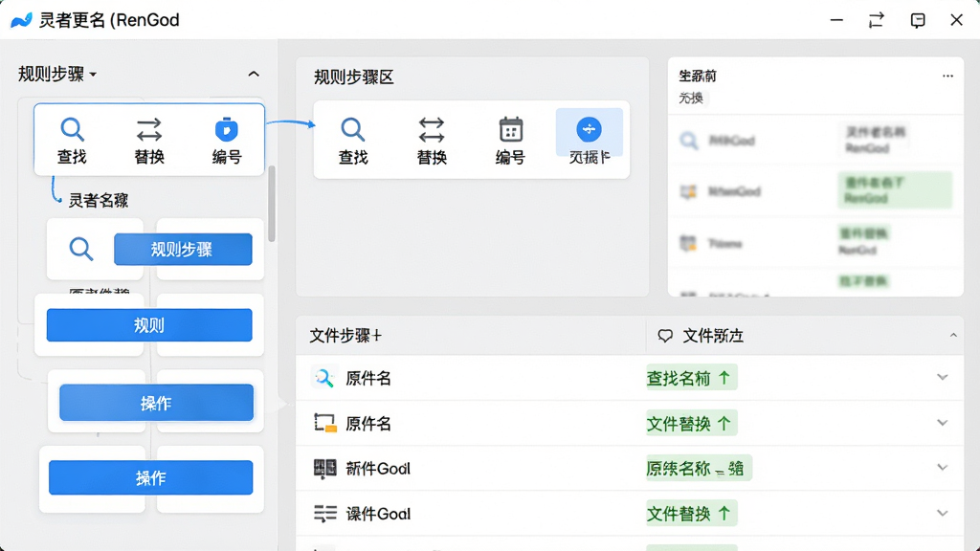Click search icon on first 原件名 row
Viewport: 980px width, 551px height.
[x=323, y=378]
